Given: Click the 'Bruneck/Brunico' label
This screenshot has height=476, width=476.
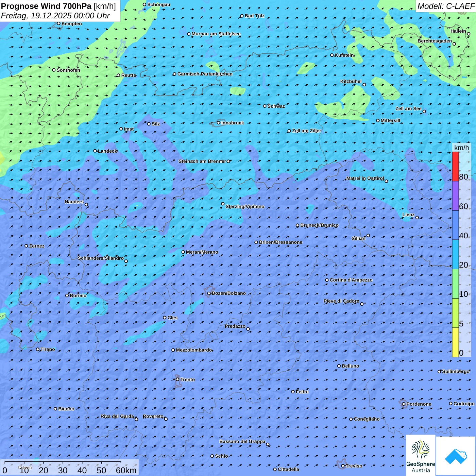Looking at the screenshot, I should (x=319, y=225).
